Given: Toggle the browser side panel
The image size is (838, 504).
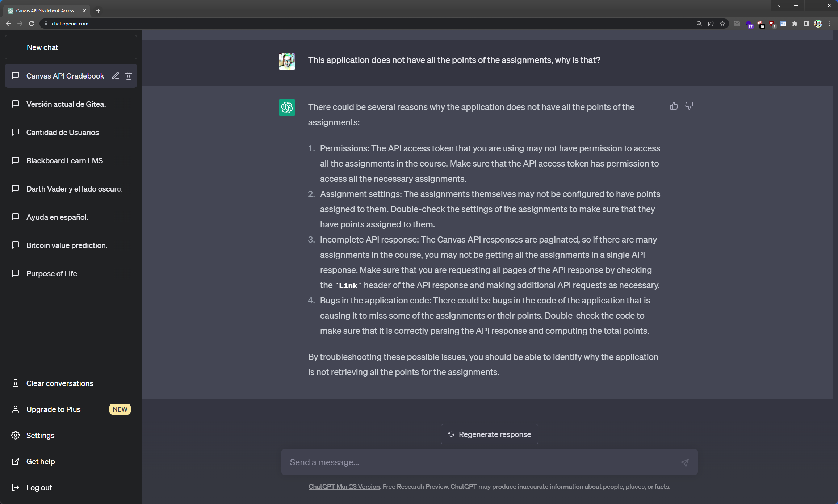Looking at the screenshot, I should click(806, 24).
